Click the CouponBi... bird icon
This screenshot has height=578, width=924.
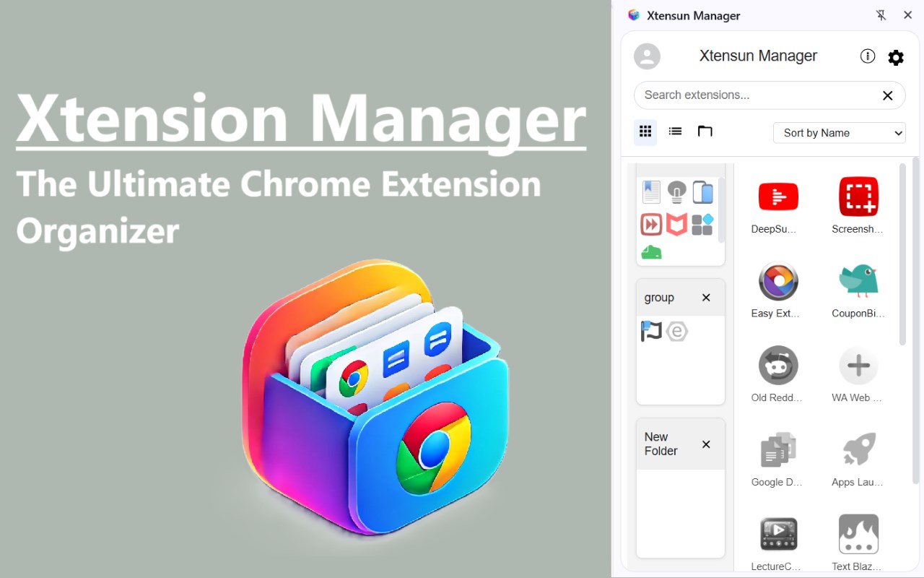858,281
